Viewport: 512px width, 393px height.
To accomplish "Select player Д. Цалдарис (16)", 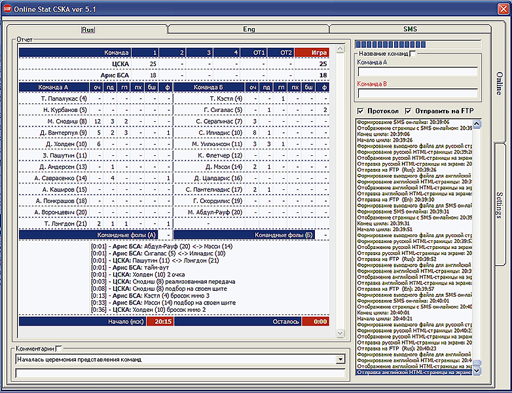I will 218,178.
